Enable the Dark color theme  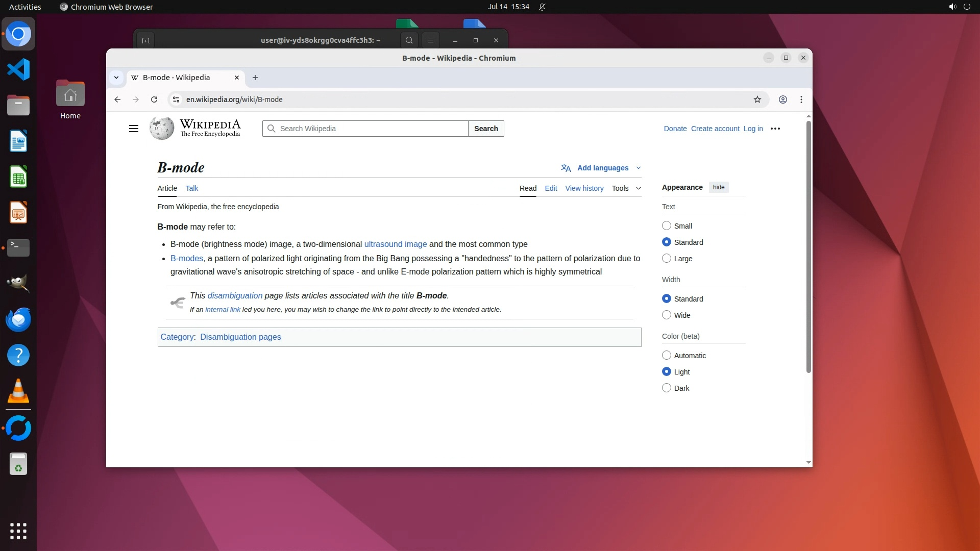click(667, 388)
